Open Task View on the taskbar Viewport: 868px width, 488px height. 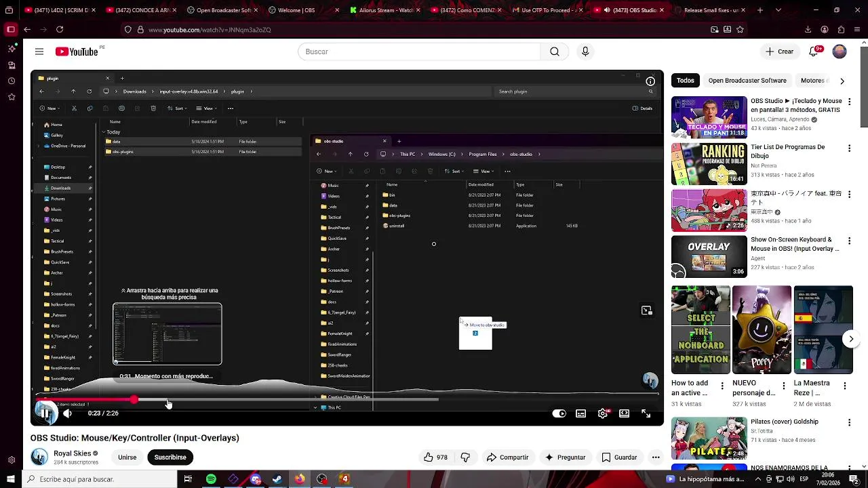(x=188, y=479)
